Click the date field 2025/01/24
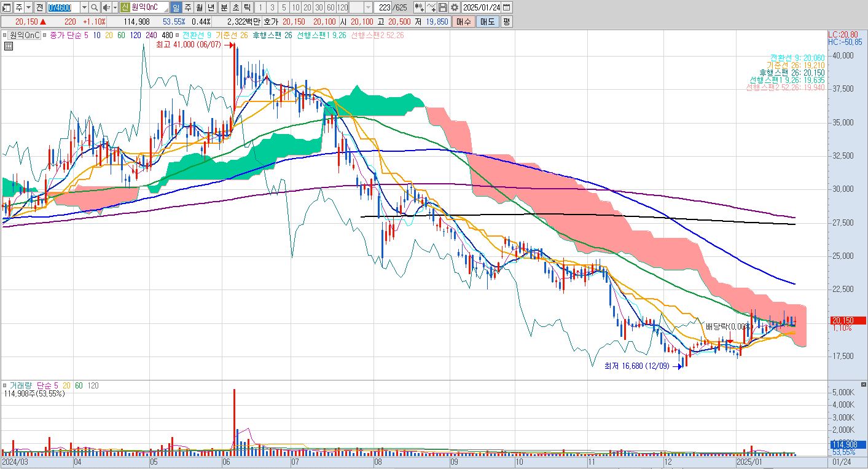The image size is (868, 469). point(481,7)
